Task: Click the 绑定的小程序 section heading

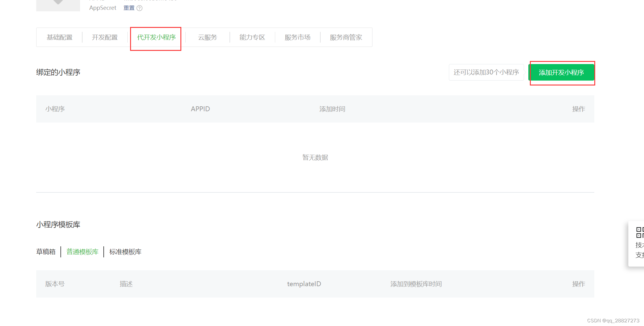Action: tap(58, 72)
